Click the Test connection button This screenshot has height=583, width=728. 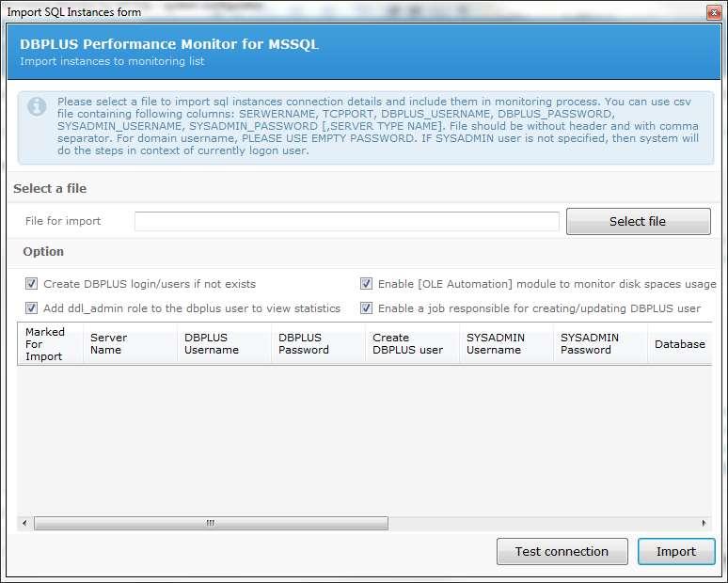562,551
